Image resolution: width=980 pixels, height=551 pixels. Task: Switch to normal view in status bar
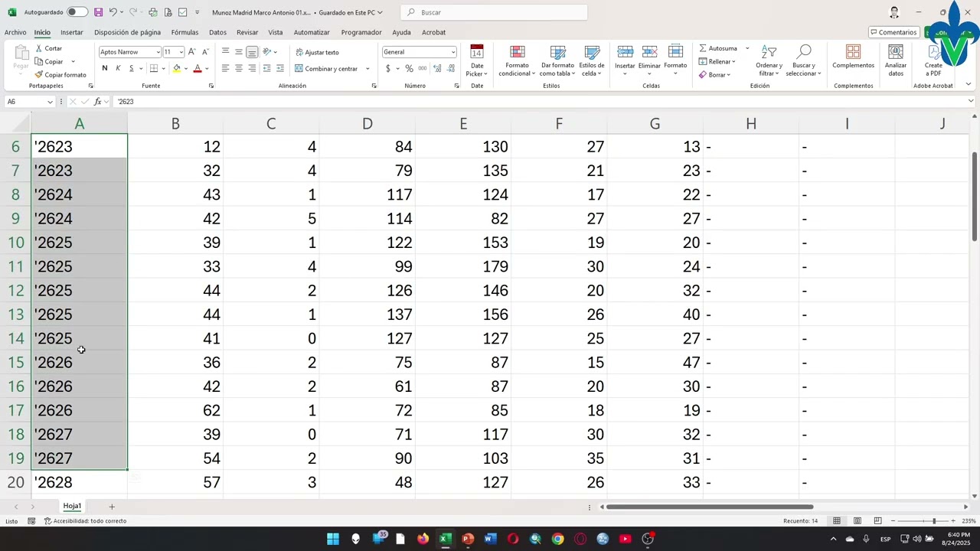click(837, 521)
